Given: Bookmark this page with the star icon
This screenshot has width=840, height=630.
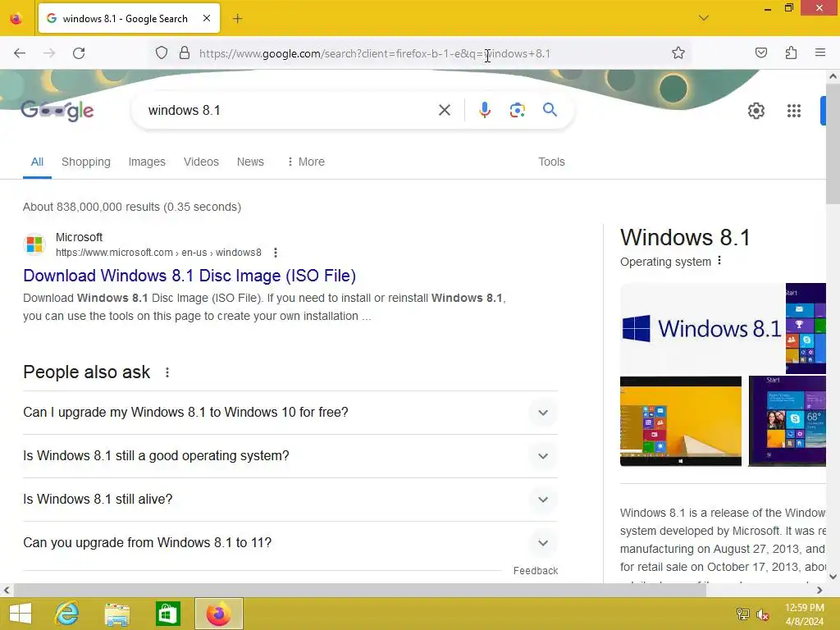Looking at the screenshot, I should tap(678, 53).
